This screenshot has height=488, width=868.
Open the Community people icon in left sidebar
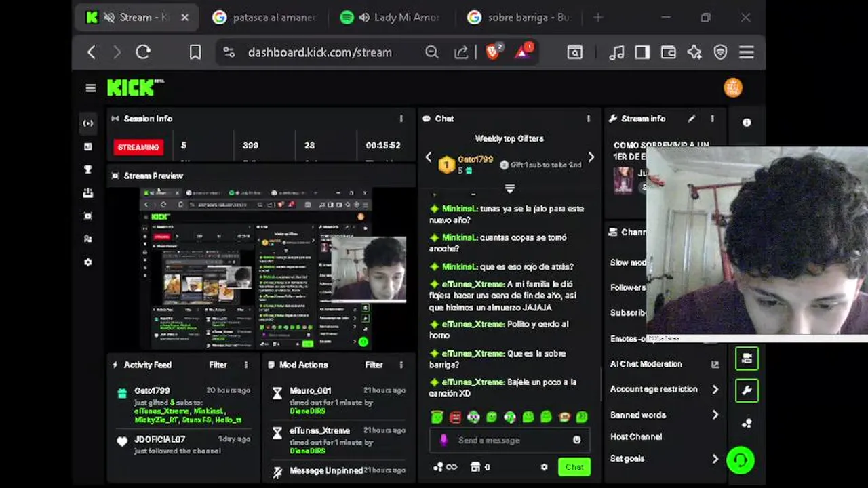tap(88, 239)
